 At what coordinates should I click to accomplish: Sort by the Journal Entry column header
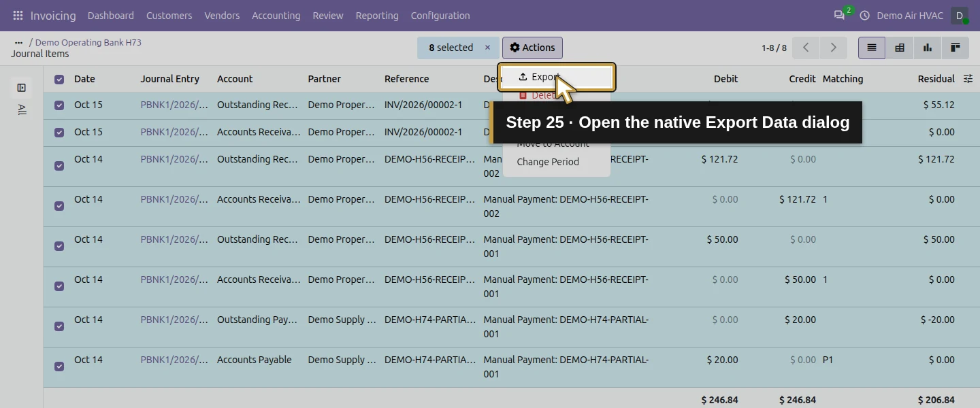[x=169, y=79]
